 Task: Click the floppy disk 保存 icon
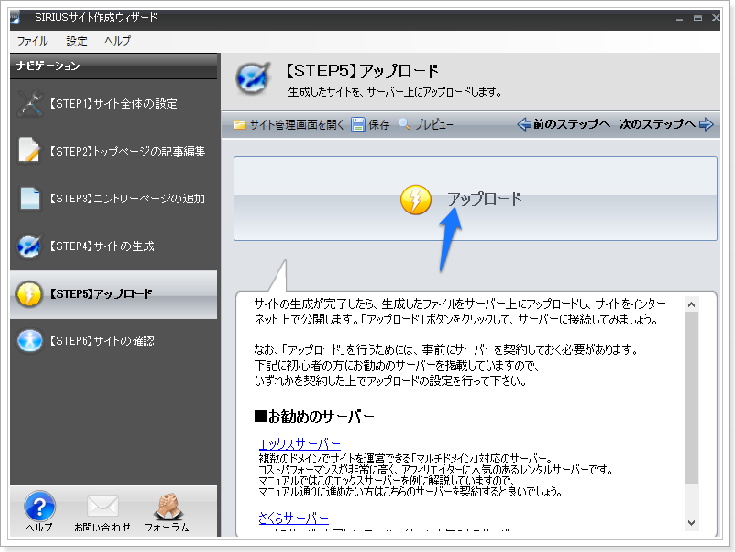[358, 125]
